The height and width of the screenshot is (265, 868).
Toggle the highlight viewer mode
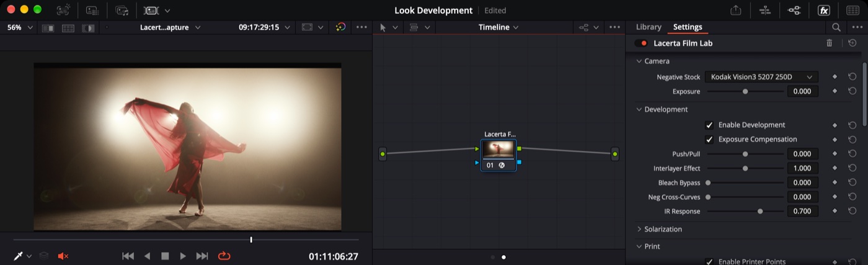click(89, 28)
